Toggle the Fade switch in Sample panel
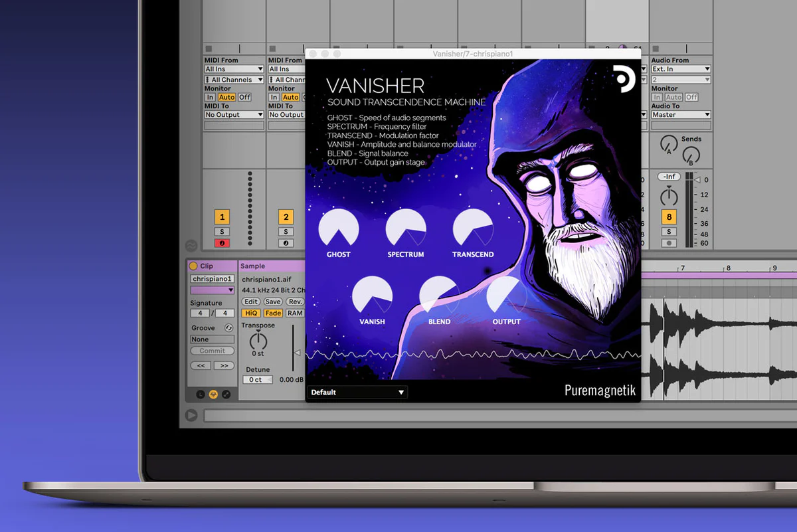The image size is (797, 532). tap(273, 313)
